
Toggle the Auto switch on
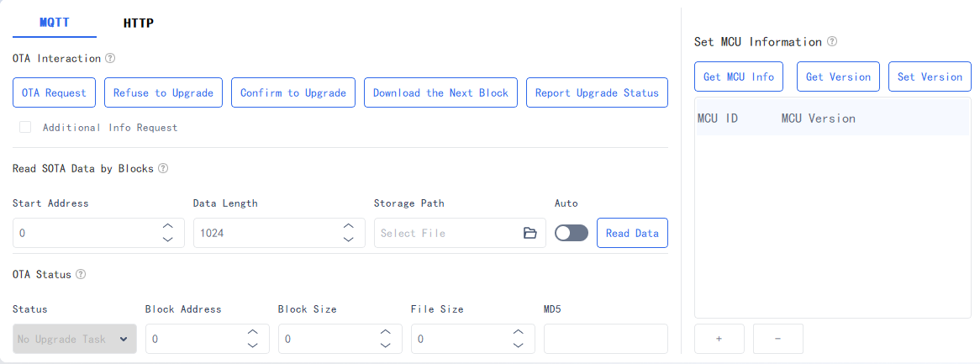point(572,233)
